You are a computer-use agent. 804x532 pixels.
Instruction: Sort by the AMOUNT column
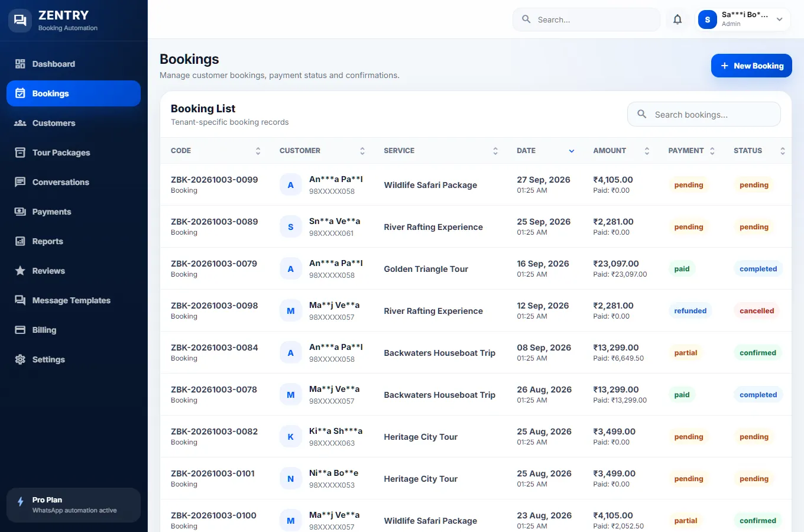coord(647,151)
